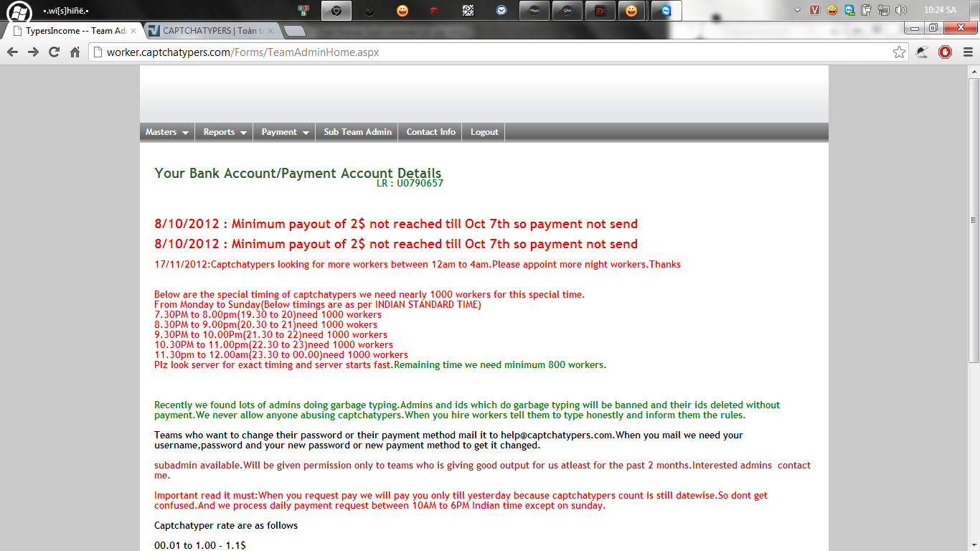Open the browser home page
This screenshot has width=980, height=551.
click(x=75, y=52)
